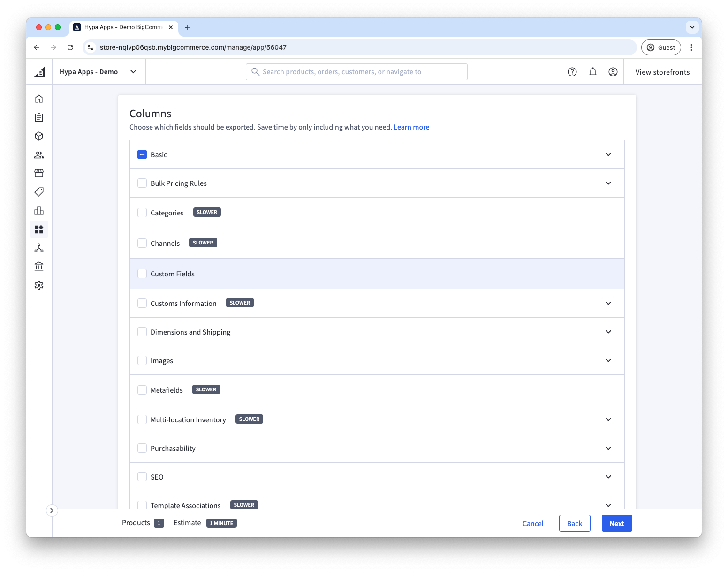Click the Learn more link
Screen dimensions: 728x572
point(411,127)
